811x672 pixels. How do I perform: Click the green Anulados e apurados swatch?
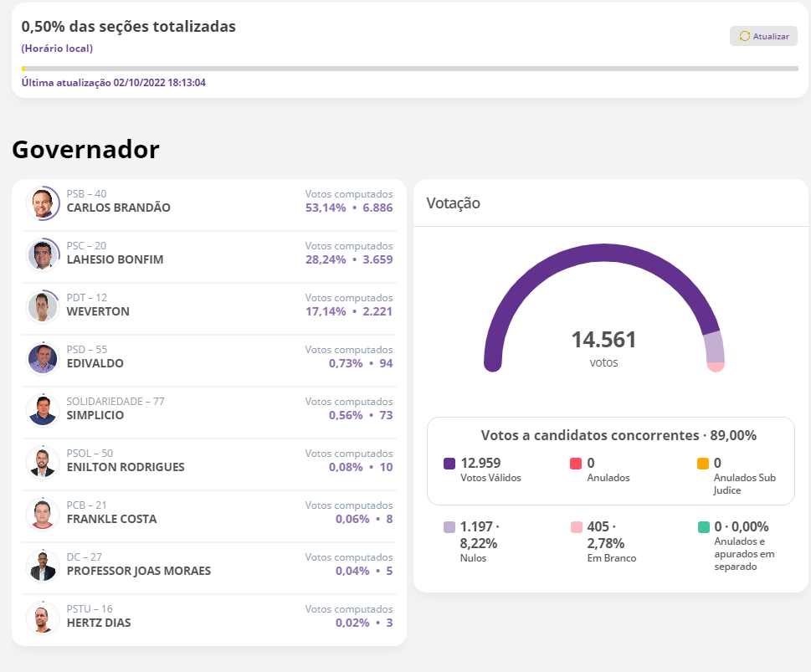(702, 527)
